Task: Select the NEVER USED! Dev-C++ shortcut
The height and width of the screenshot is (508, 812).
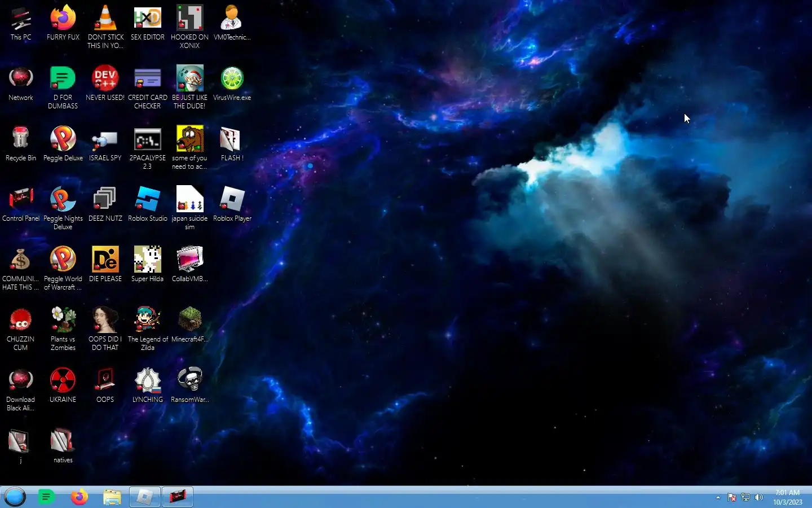Action: (105, 84)
